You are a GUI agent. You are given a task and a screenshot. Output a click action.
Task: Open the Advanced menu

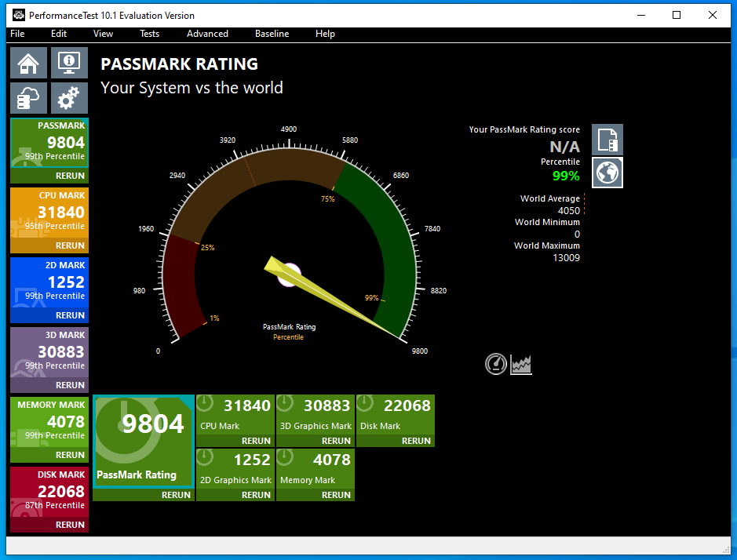[207, 34]
